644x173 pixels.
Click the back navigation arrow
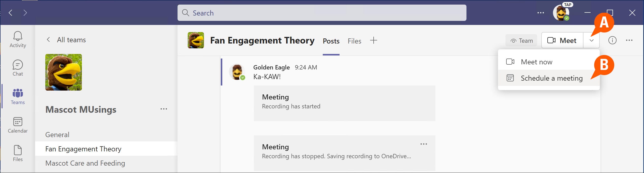point(11,13)
